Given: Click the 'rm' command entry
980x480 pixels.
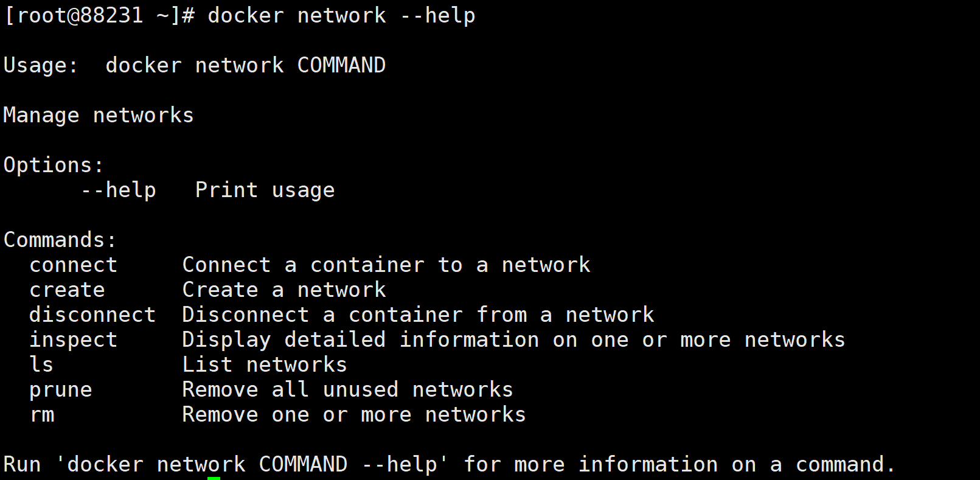Looking at the screenshot, I should click(43, 415).
